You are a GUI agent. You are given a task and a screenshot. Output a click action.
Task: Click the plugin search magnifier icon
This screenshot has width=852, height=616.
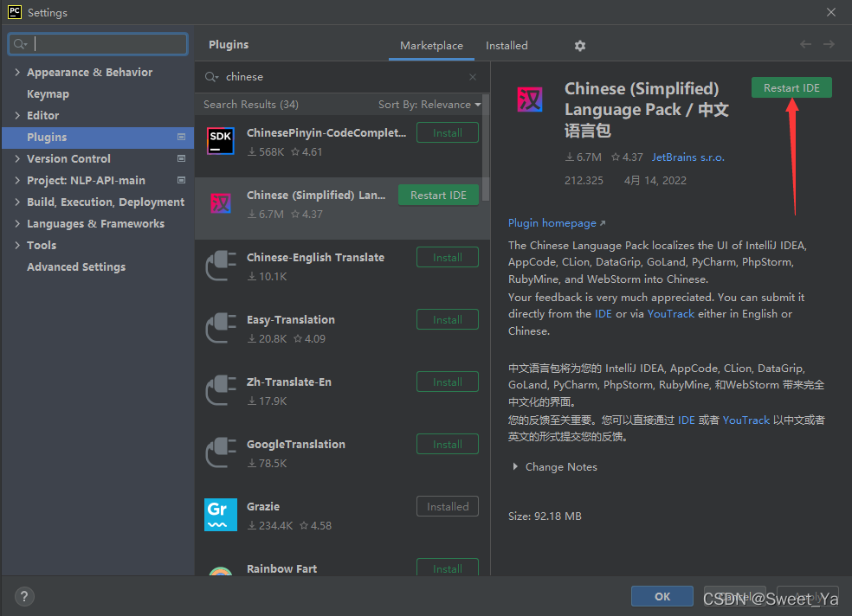pyautogui.click(x=211, y=77)
